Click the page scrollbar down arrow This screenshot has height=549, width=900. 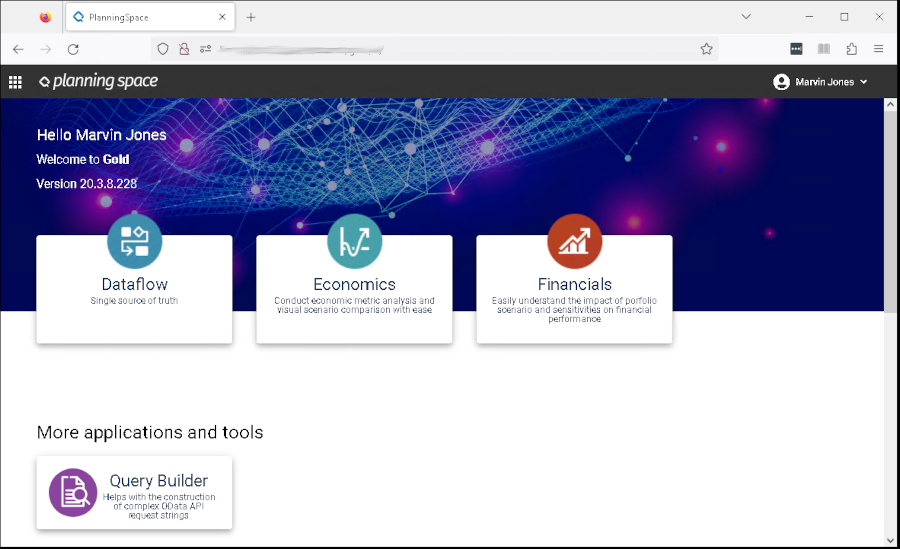pyautogui.click(x=891, y=541)
